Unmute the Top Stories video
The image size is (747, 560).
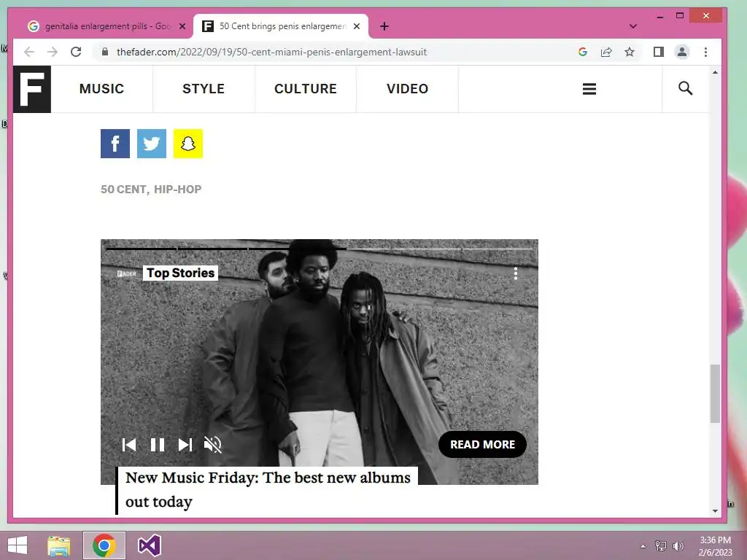click(212, 445)
